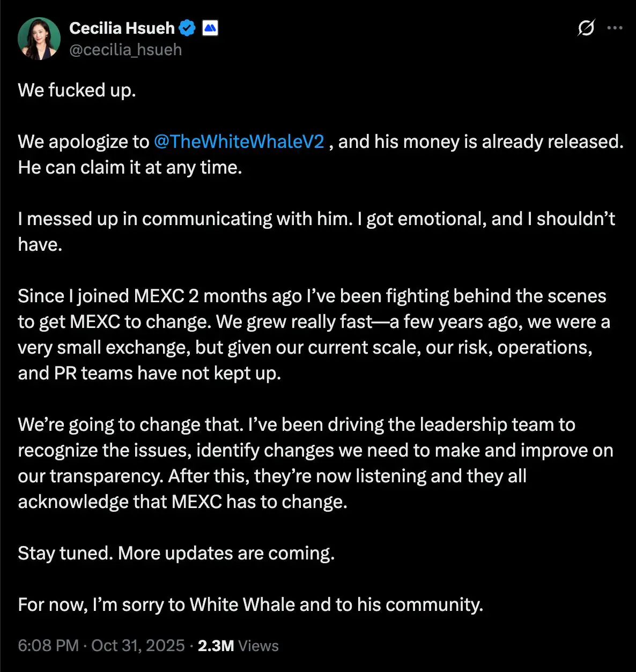Open the affiliation badge beside the name
Image resolution: width=636 pixels, height=672 pixels.
point(210,28)
